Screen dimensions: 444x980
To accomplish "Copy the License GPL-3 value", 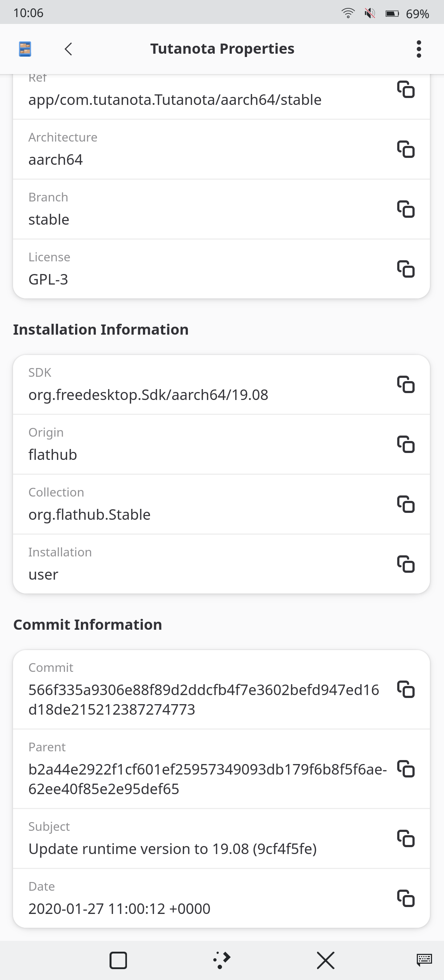I will pyautogui.click(x=406, y=269).
